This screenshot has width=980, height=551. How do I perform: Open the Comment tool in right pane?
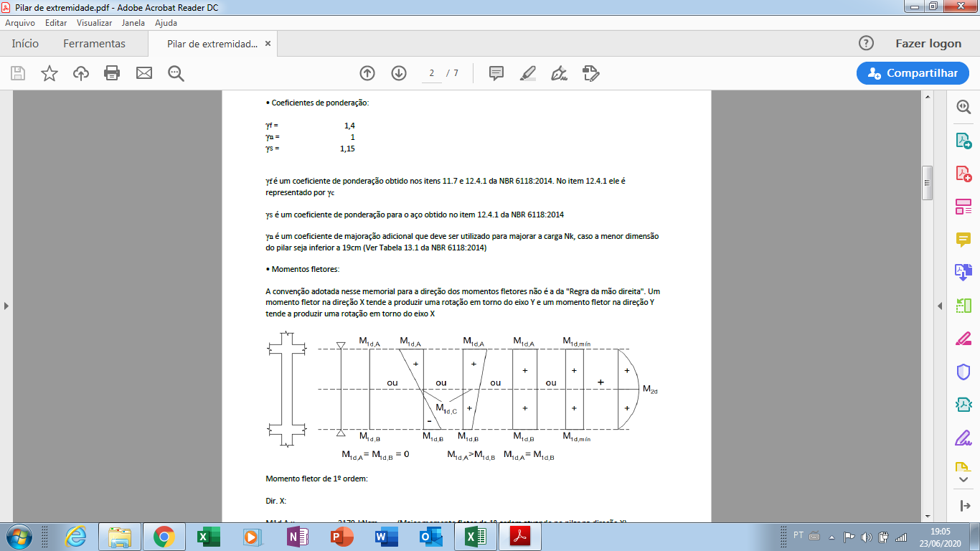click(963, 240)
